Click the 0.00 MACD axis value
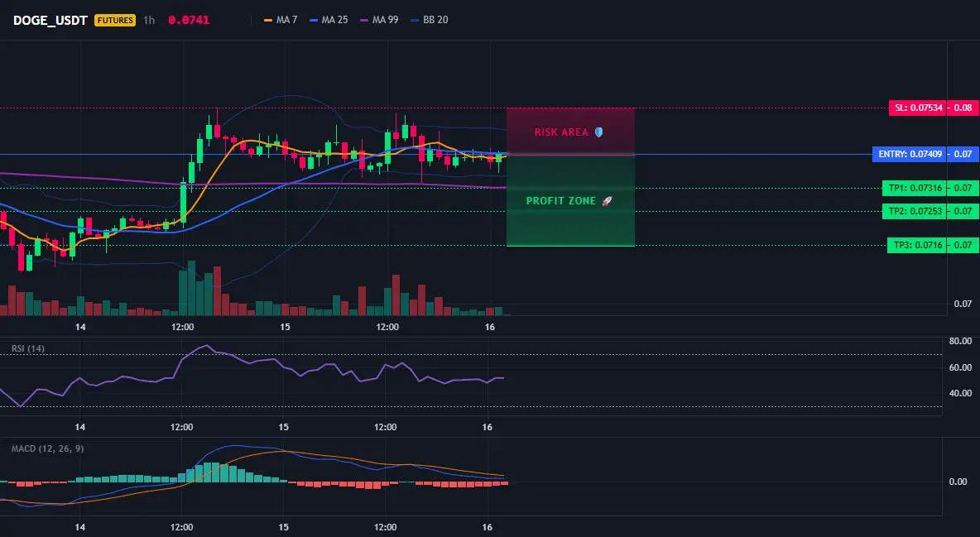 pyautogui.click(x=958, y=482)
